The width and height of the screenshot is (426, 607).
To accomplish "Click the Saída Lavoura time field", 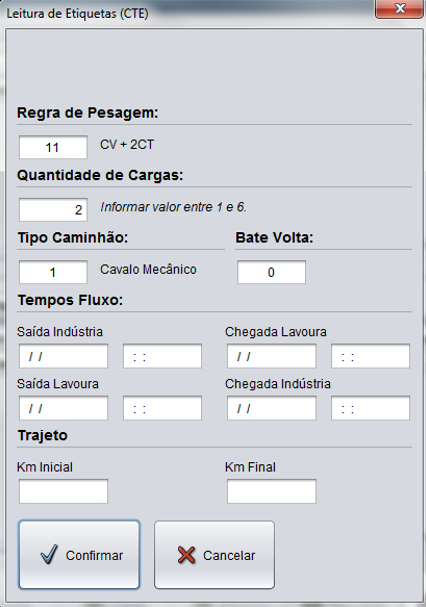I will tap(162, 408).
